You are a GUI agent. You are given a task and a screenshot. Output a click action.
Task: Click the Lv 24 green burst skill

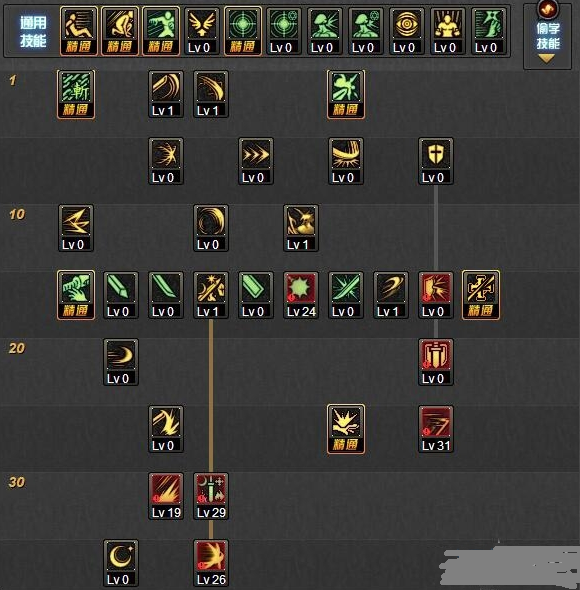pyautogui.click(x=301, y=295)
